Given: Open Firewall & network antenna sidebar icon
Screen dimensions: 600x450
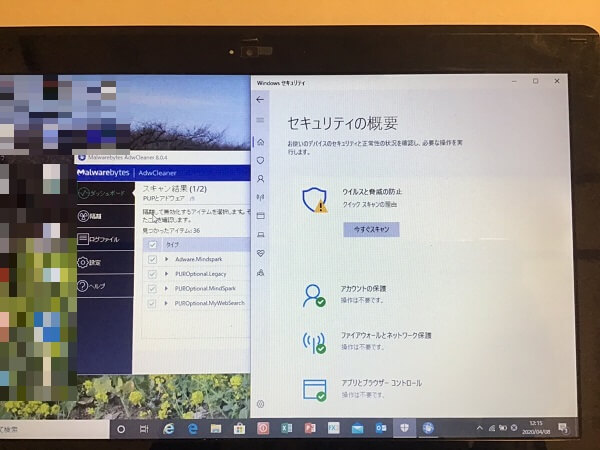Looking at the screenshot, I should pos(261,197).
